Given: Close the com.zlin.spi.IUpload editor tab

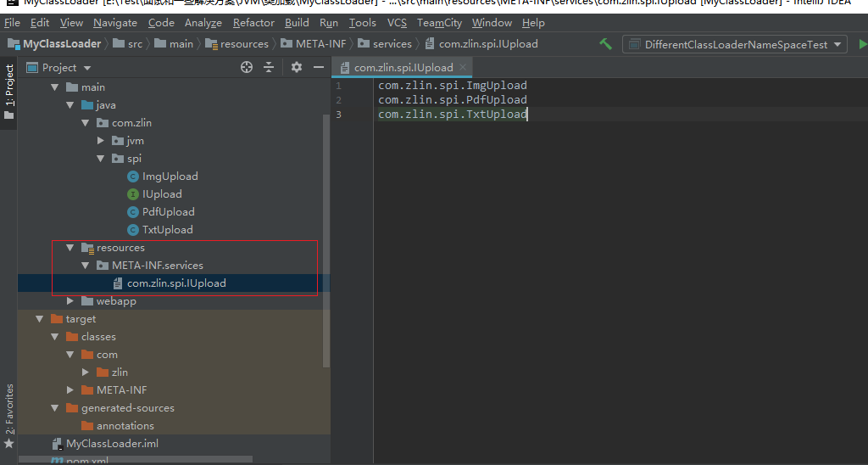Looking at the screenshot, I should tap(463, 67).
